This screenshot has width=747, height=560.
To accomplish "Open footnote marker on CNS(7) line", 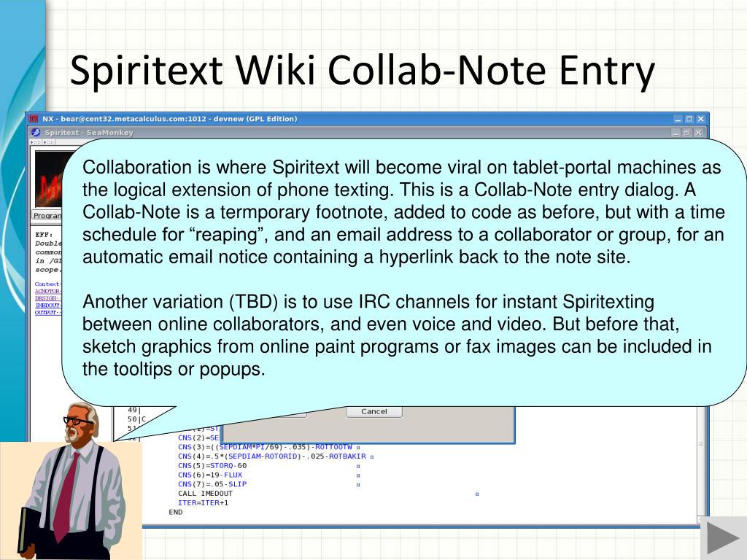I will [358, 485].
